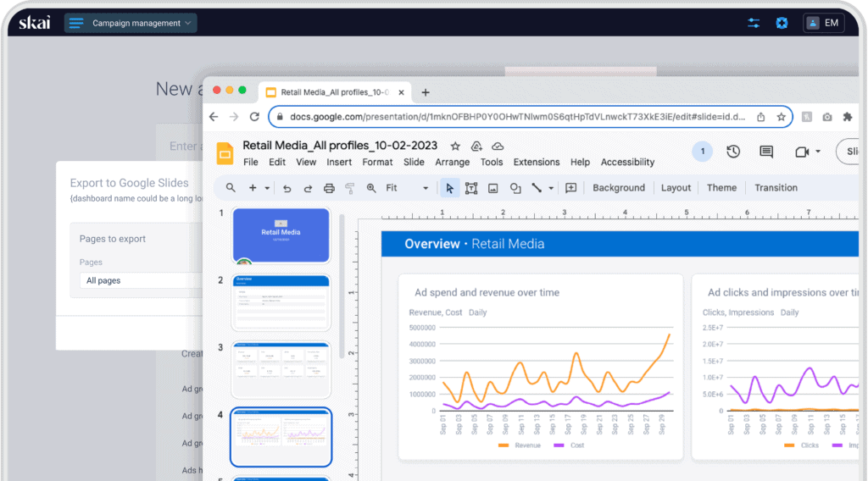Star the Retail Media presentation
Screen dimensions: 868x481
[x=455, y=147]
